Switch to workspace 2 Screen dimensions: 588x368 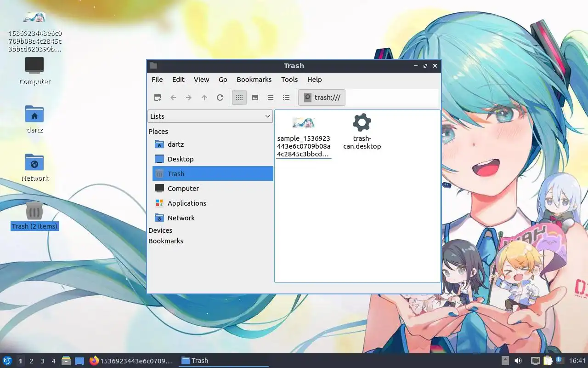click(31, 361)
